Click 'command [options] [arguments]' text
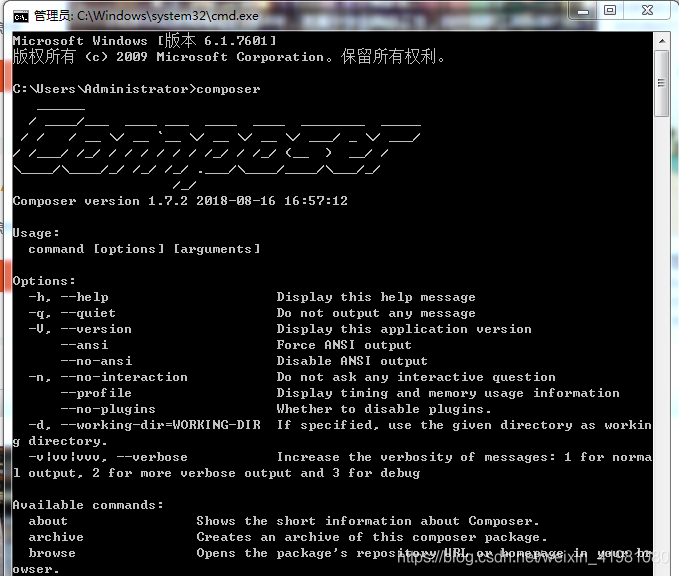This screenshot has height=576, width=679. click(145, 249)
